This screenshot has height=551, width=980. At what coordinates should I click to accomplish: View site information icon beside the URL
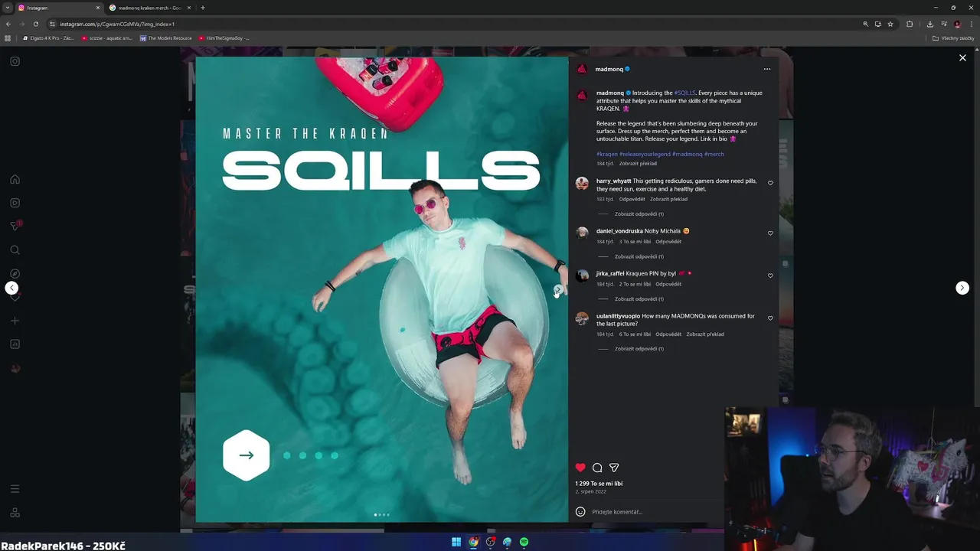pos(52,24)
